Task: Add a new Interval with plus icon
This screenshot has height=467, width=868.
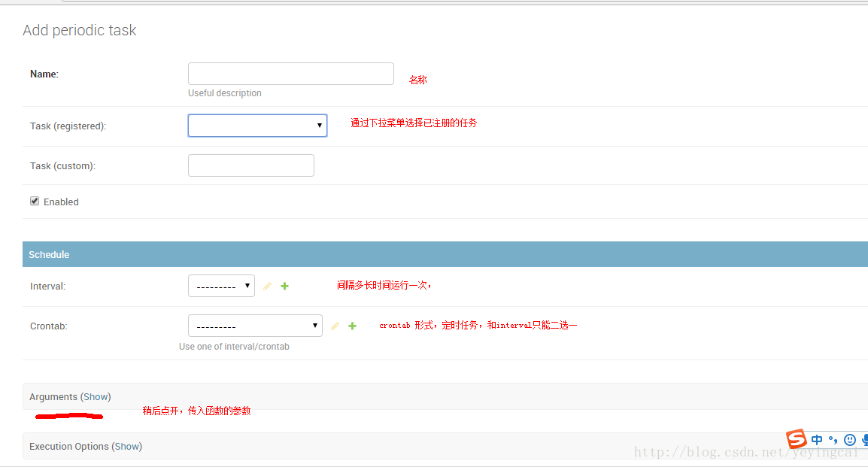Action: click(x=284, y=287)
